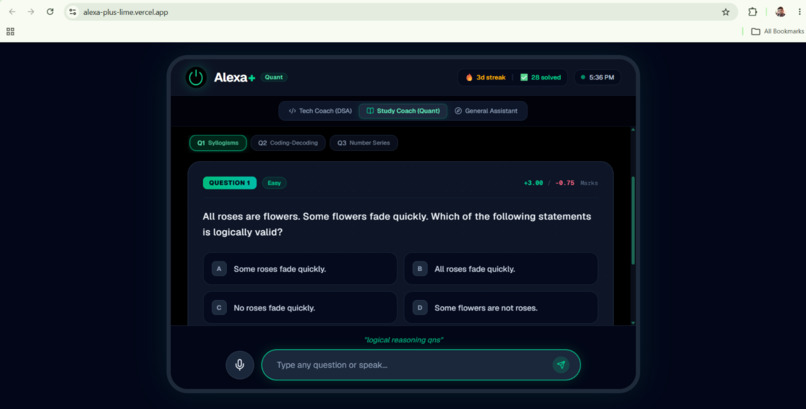This screenshot has height=409, width=806.
Task: Choose option A Some roses fade quickly
Action: click(x=300, y=269)
